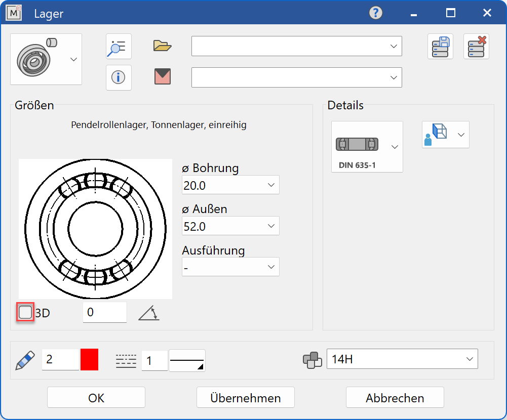Click the layer group icon

(x=313, y=360)
